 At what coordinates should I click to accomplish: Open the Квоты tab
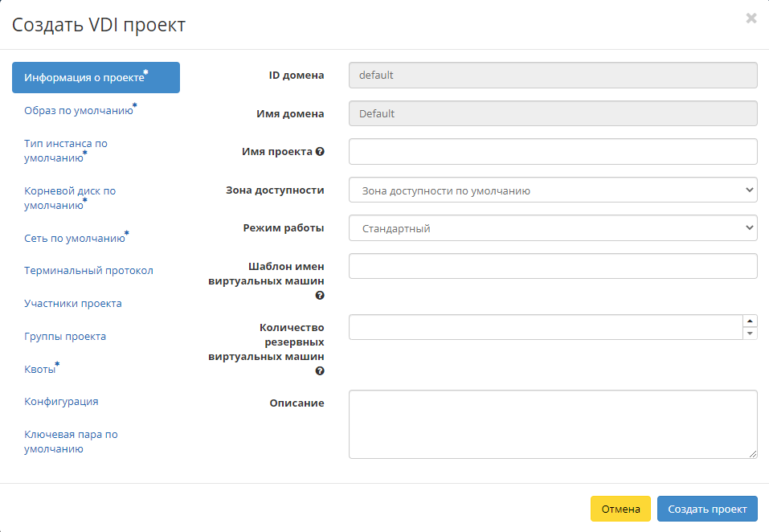40,370
